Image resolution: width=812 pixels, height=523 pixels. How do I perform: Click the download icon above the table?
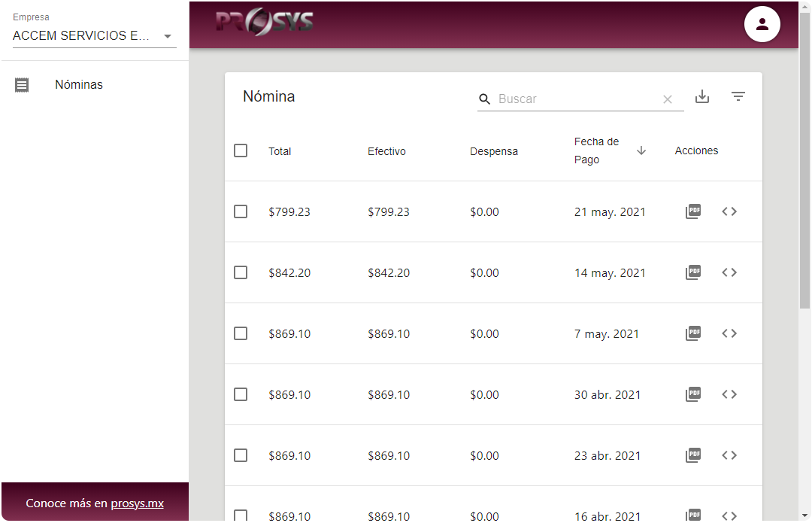[x=702, y=97]
